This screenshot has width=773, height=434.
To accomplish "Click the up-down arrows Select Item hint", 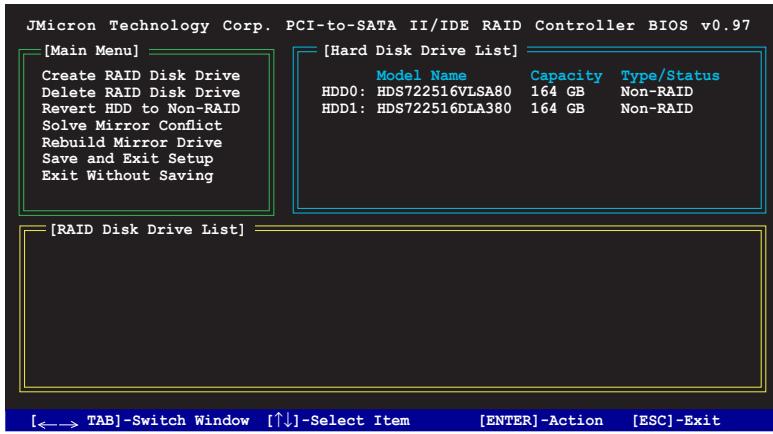I will (x=338, y=420).
